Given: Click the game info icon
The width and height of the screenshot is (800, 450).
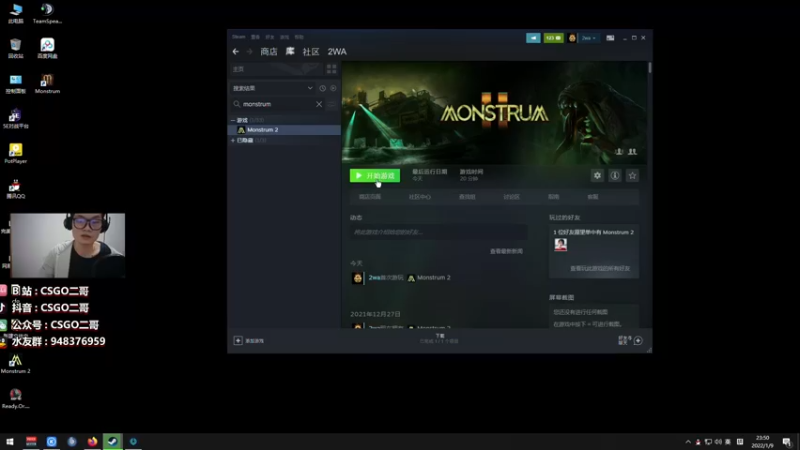Looking at the screenshot, I should (615, 176).
